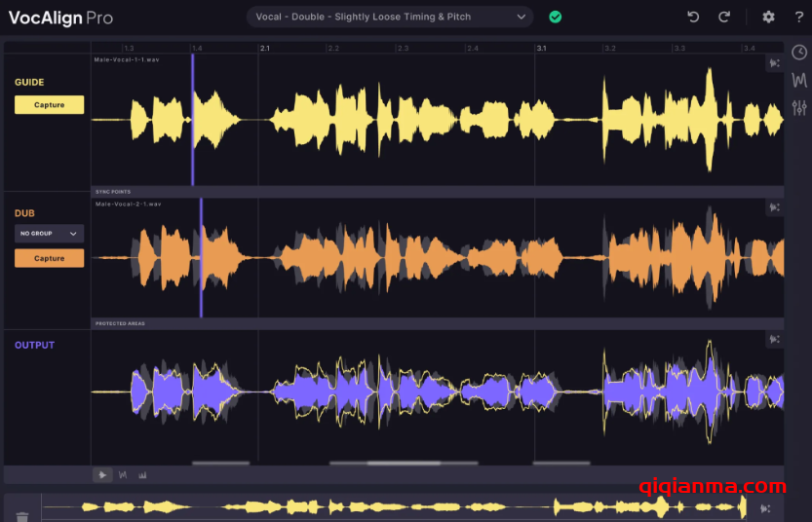Screen dimensions: 812x522
Task: Click the redo arrow icon
Action: (724, 17)
